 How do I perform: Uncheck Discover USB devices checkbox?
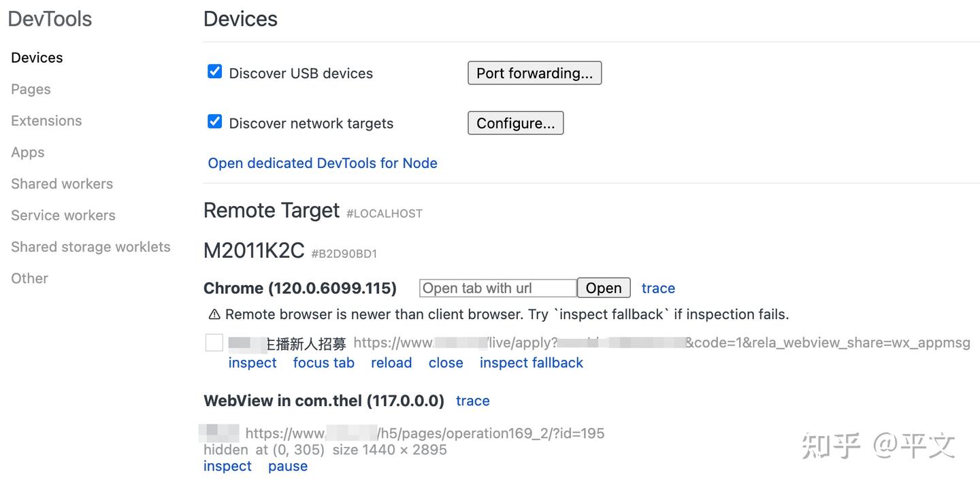coord(215,71)
